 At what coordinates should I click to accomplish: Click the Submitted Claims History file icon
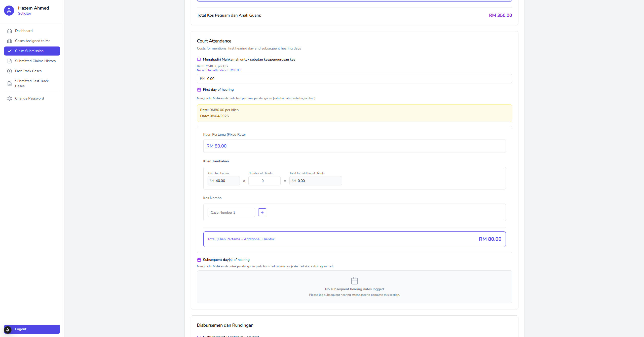click(x=10, y=61)
